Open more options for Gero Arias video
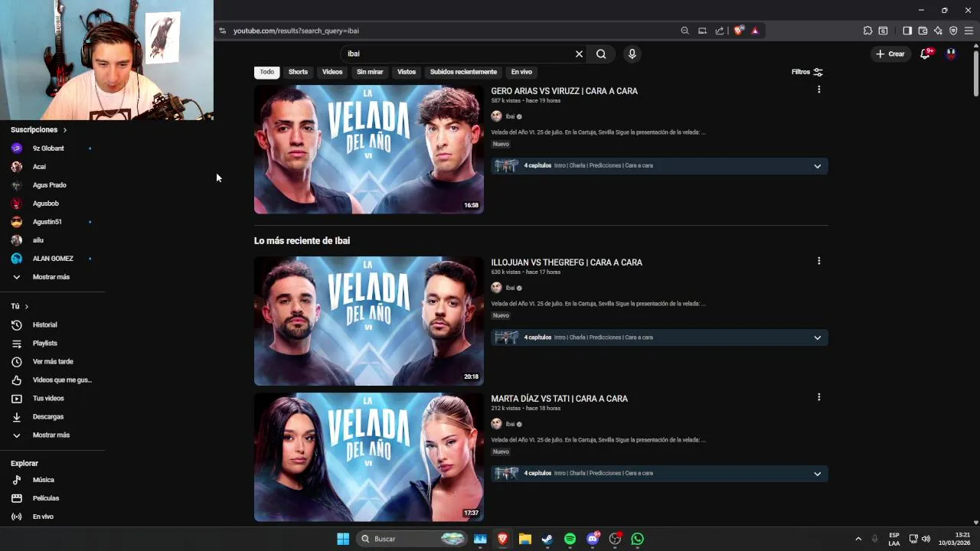Image resolution: width=980 pixels, height=551 pixels. point(818,90)
